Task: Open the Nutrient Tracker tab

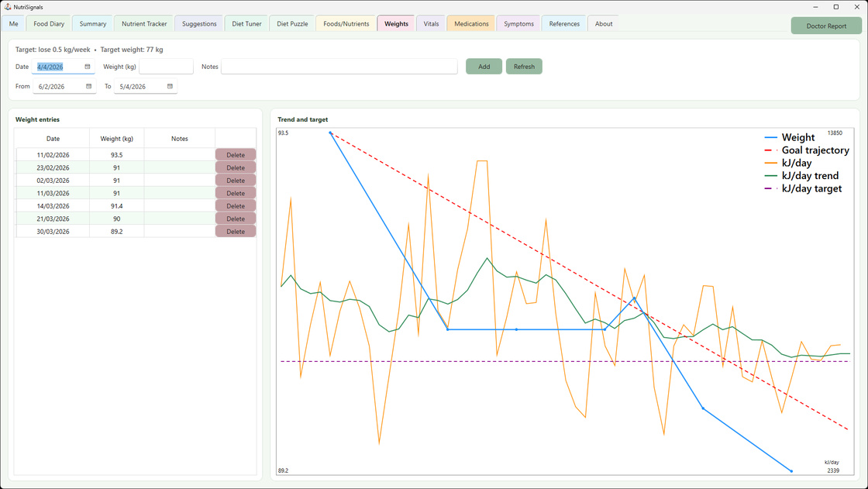Action: (x=143, y=23)
